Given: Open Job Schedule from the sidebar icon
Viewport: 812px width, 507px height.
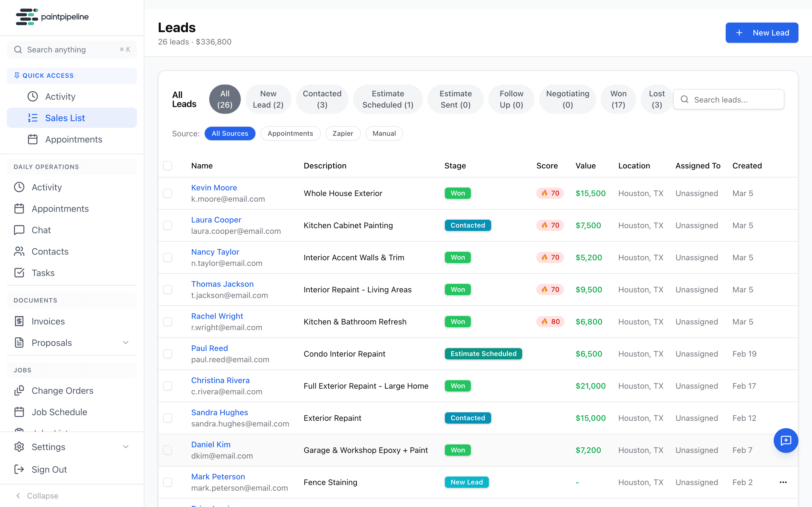Looking at the screenshot, I should (19, 412).
